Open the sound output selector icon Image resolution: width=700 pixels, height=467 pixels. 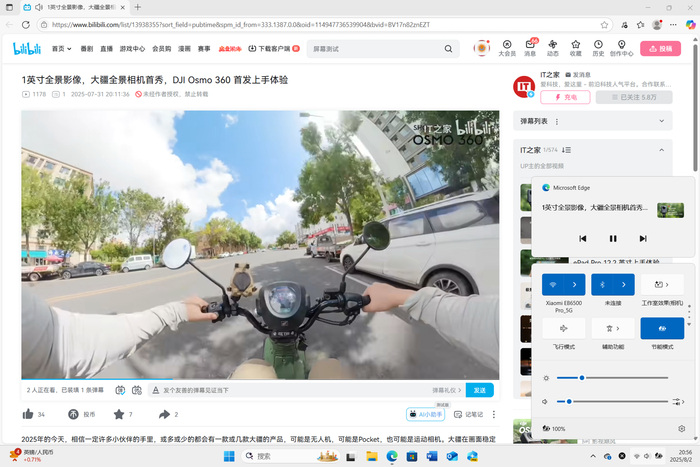point(679,401)
